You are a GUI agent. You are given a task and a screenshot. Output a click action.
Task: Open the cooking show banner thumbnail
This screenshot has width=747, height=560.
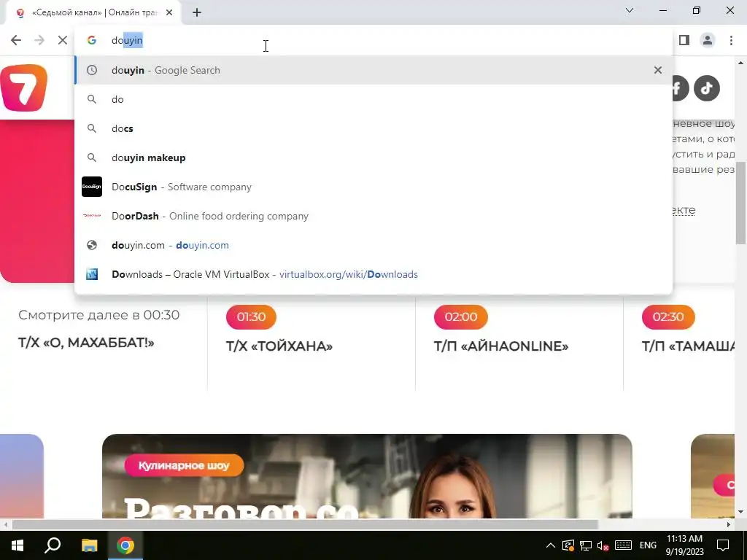pos(367,476)
